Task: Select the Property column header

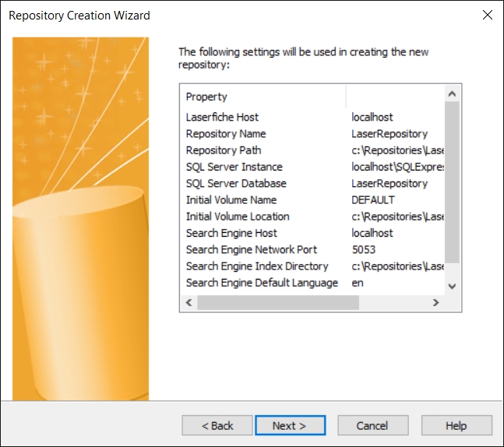Action: (263, 97)
